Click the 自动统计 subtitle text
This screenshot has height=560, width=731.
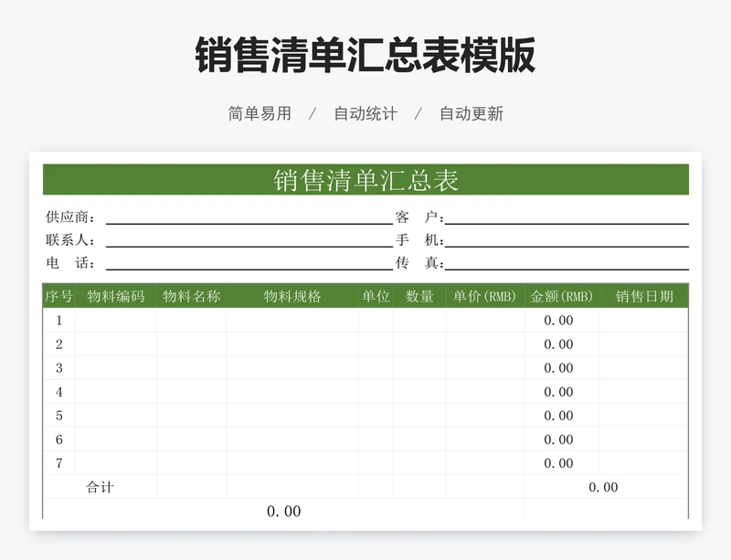pos(365,113)
